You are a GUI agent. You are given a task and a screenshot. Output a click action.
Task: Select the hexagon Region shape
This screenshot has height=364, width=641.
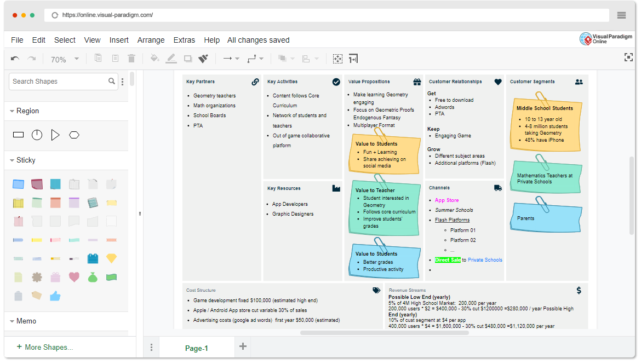74,135
